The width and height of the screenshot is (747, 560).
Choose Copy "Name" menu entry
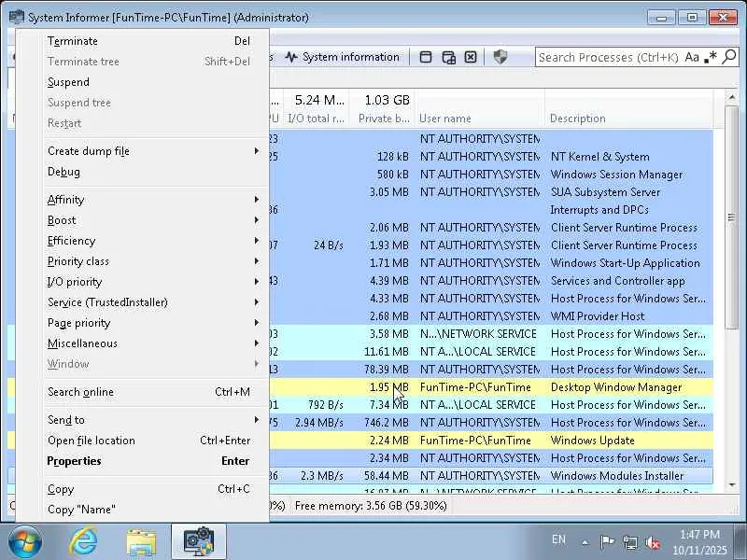click(x=149, y=509)
